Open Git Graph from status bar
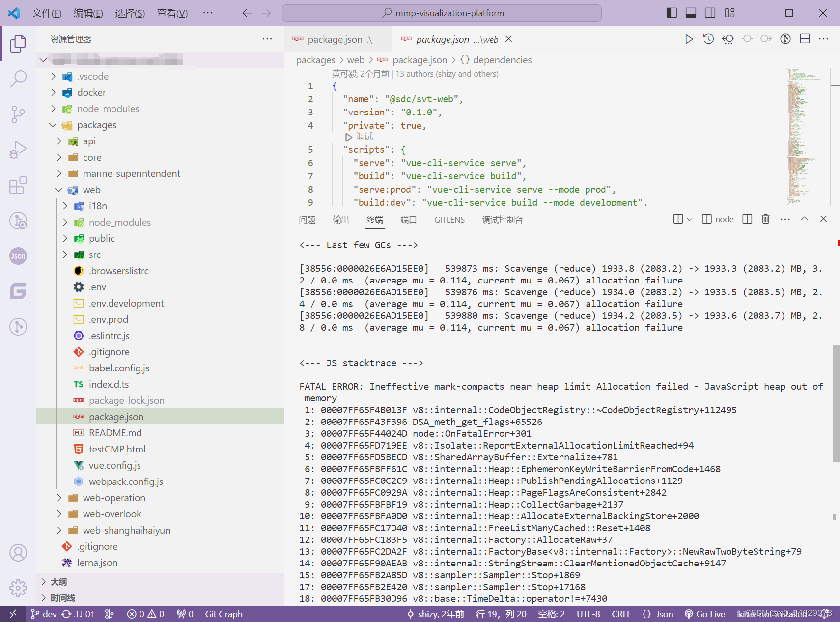The height and width of the screenshot is (622, 840). pos(224,614)
